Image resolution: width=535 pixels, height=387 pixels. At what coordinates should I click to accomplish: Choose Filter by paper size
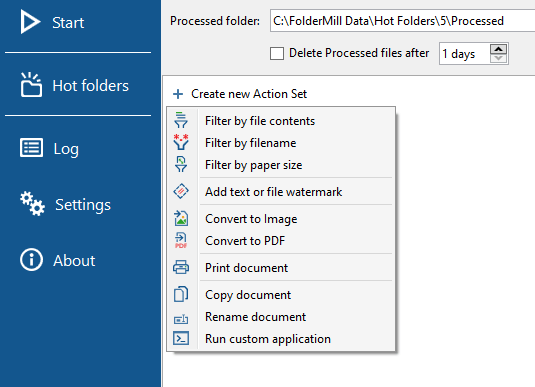coord(281,165)
